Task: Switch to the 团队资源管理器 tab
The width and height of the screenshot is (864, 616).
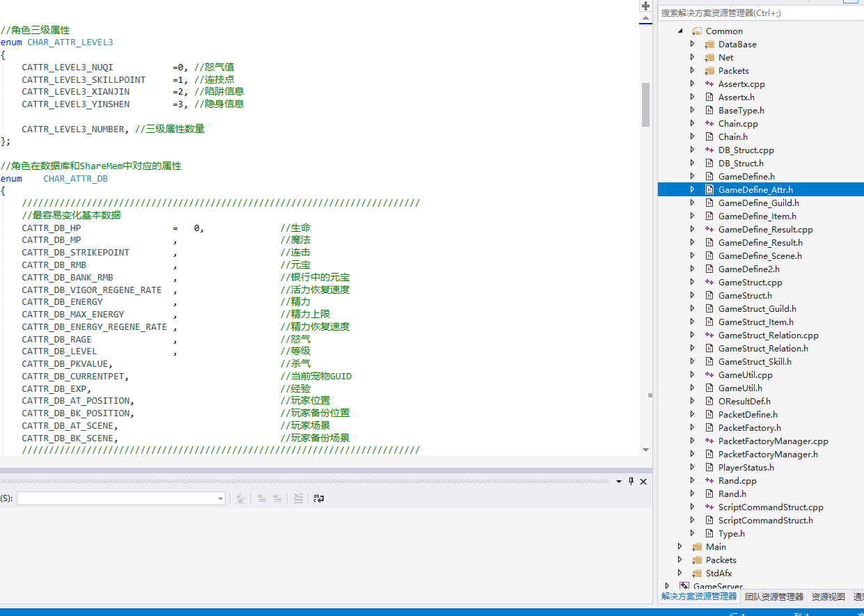Action: [773, 597]
